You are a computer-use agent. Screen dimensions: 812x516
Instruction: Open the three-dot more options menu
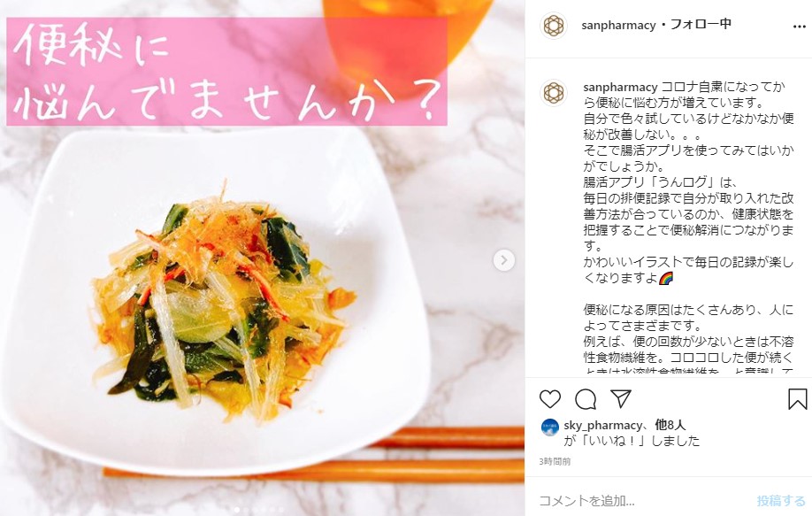(799, 27)
